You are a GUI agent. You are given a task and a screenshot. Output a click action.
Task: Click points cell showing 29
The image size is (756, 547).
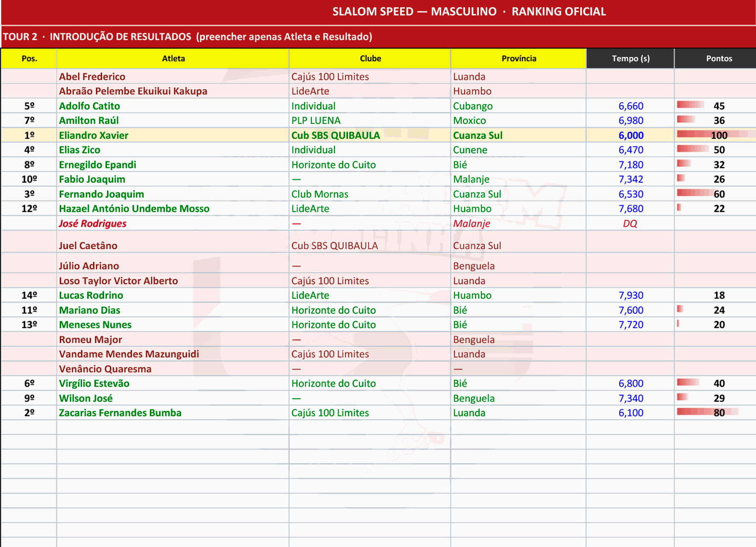715,398
